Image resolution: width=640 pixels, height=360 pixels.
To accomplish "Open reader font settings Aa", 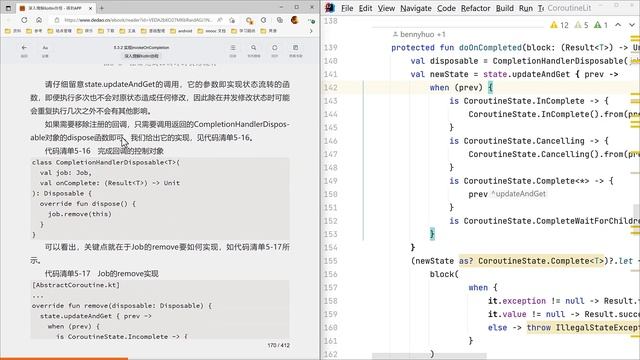I will (45, 48).
